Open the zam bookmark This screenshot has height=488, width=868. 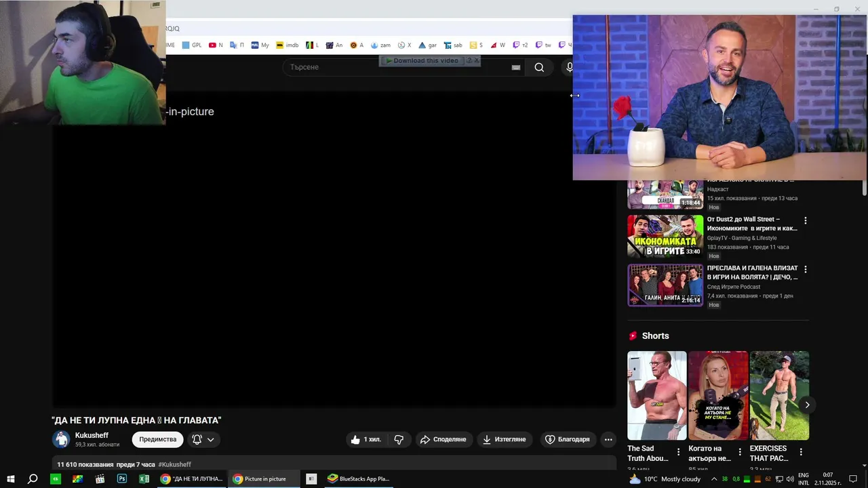[x=380, y=45]
